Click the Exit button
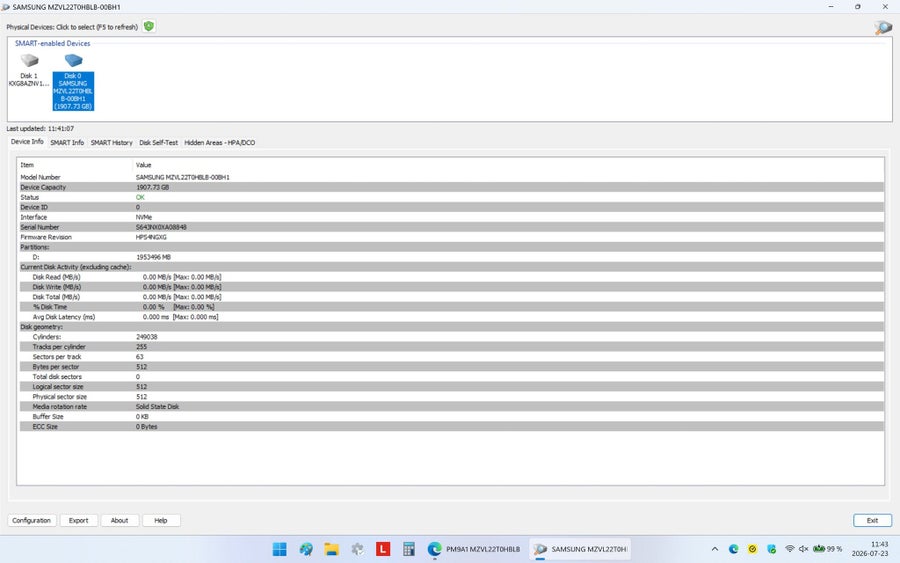 [x=872, y=521]
